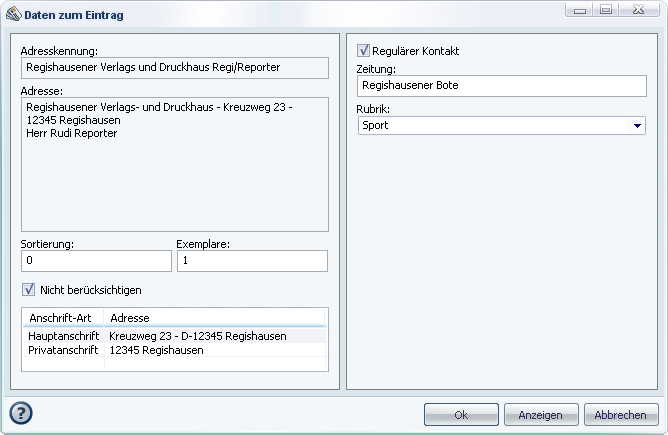The image size is (668, 435).
Task: Click the Zeitung text field
Action: (502, 87)
